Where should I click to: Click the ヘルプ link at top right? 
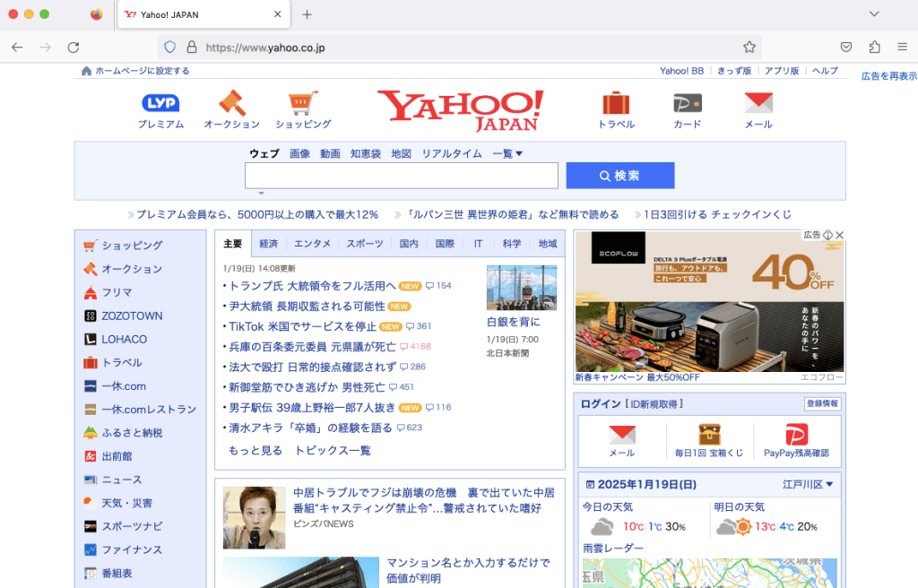pos(825,71)
